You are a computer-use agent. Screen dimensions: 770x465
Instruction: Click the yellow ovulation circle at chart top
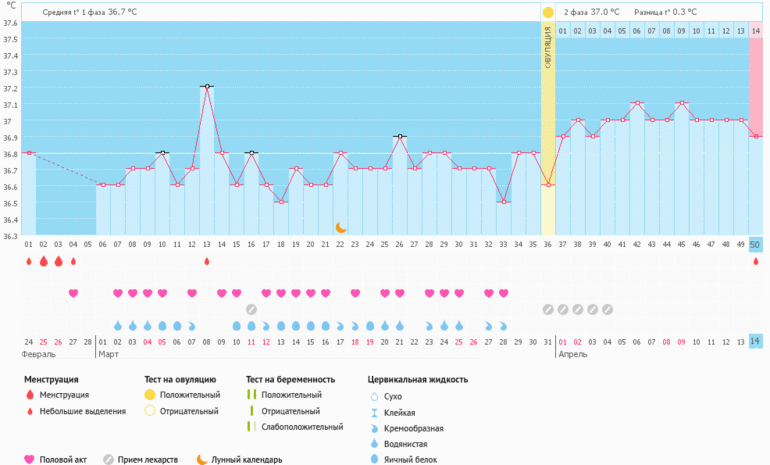coord(547,12)
